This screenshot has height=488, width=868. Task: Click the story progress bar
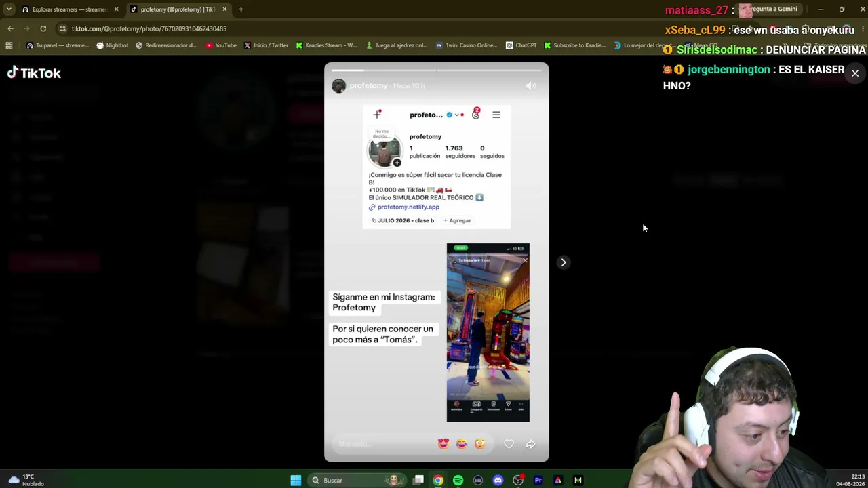(x=436, y=70)
